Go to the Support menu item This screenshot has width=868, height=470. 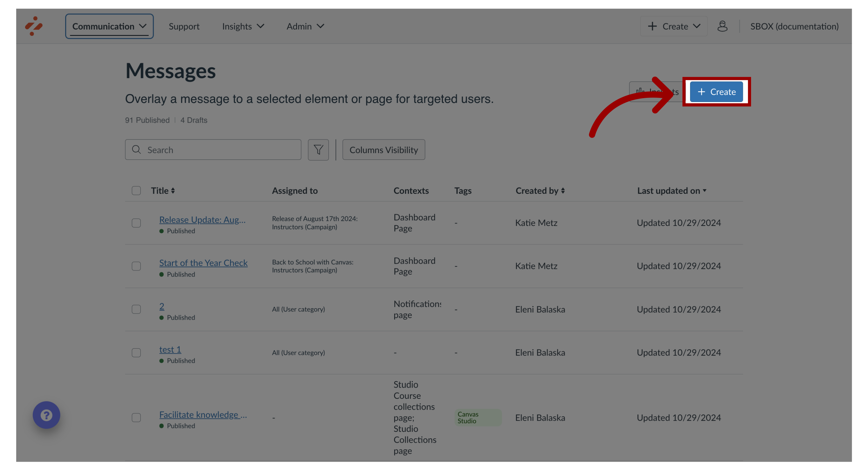184,26
